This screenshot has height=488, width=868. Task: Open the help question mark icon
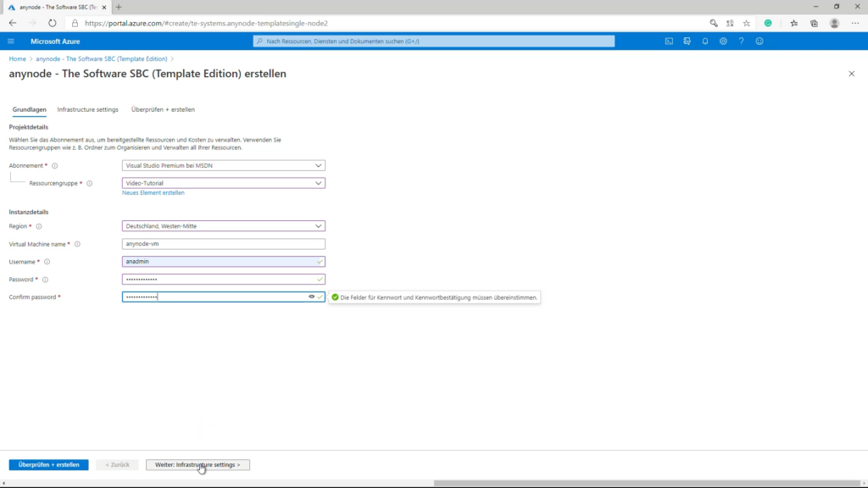coord(741,41)
